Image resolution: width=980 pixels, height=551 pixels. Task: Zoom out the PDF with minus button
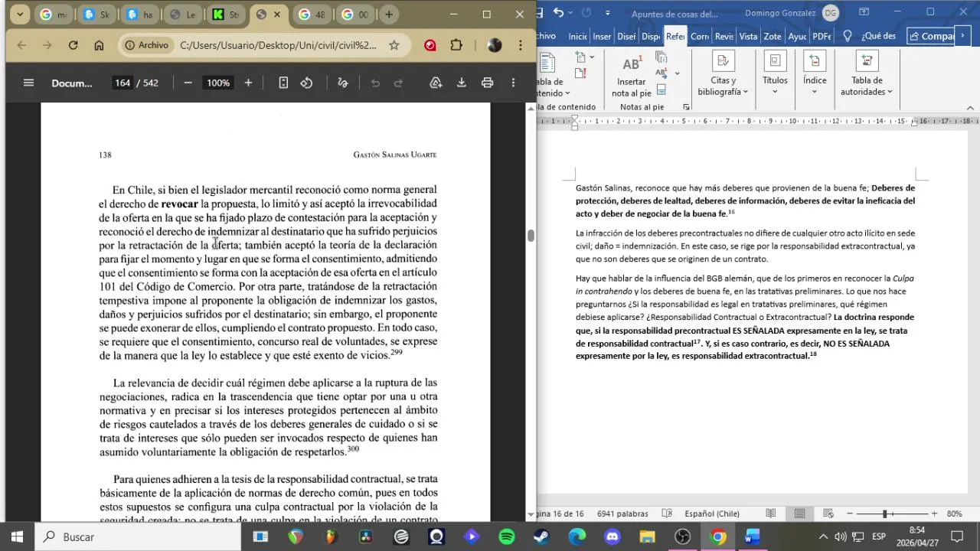(188, 83)
